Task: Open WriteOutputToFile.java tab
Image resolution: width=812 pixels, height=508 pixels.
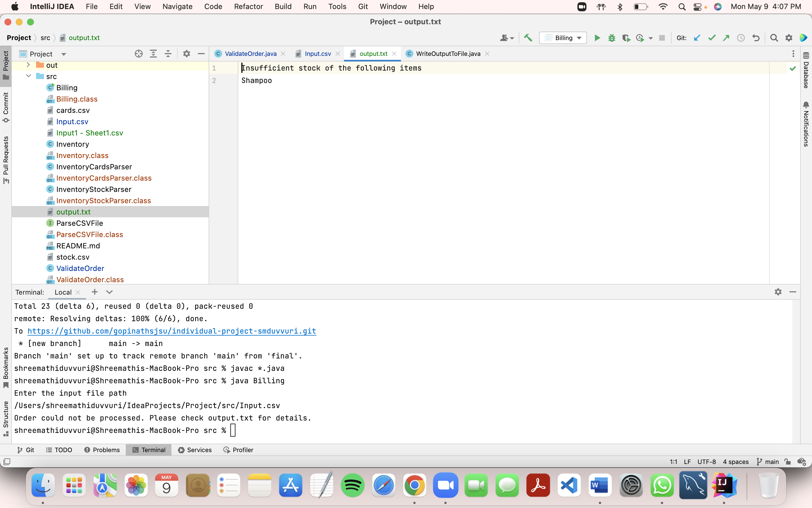Action: tap(448, 54)
